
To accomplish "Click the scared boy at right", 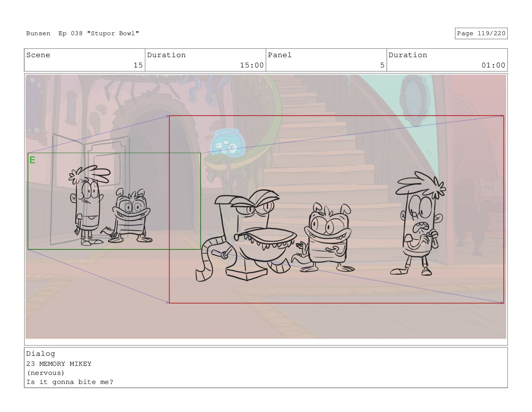I will click(x=418, y=223).
